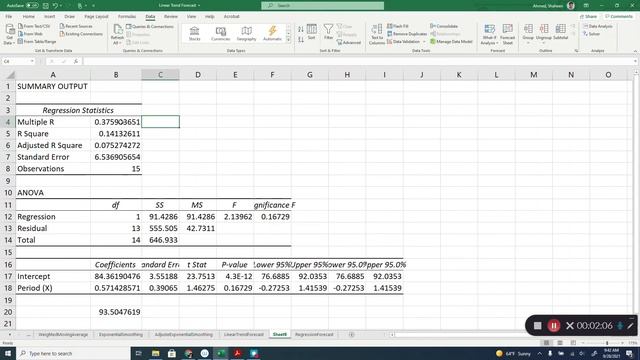Add a new sheet with plus button
This screenshot has width=640, height=360.
pos(351,335)
